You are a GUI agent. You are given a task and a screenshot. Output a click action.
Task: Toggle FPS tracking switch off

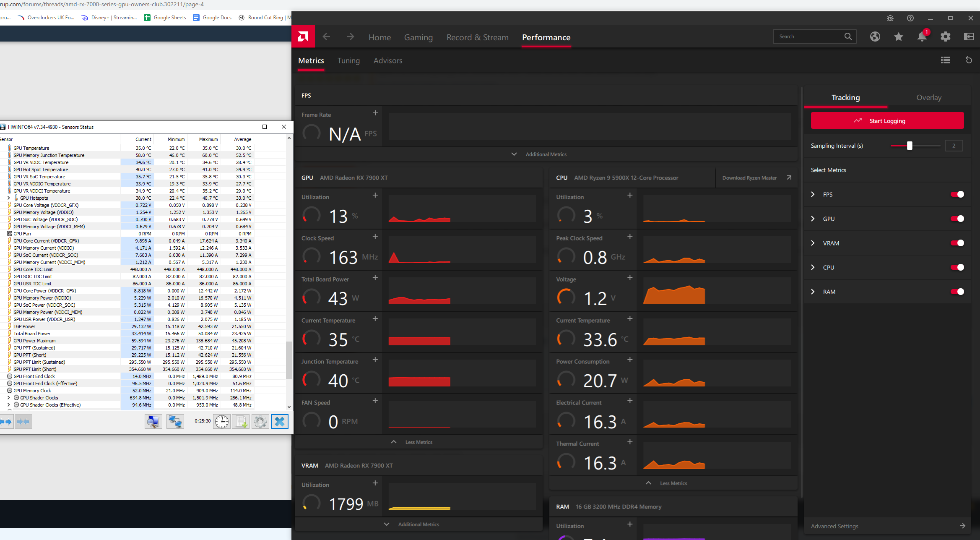click(x=957, y=194)
